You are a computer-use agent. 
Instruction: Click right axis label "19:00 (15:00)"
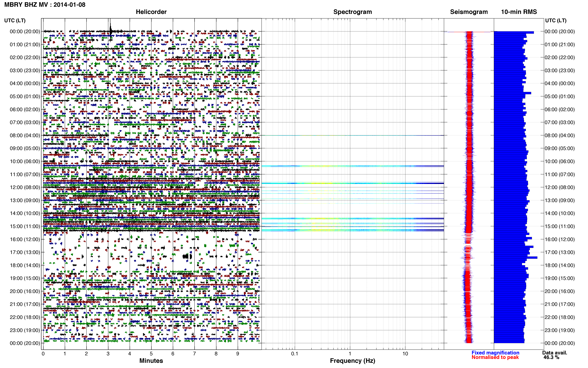560,278
